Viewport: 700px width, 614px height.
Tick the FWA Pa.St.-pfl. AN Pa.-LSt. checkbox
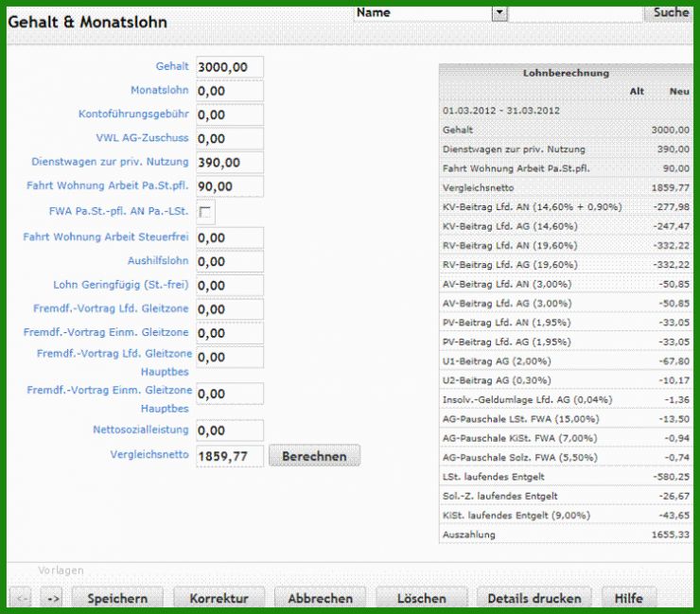point(205,212)
